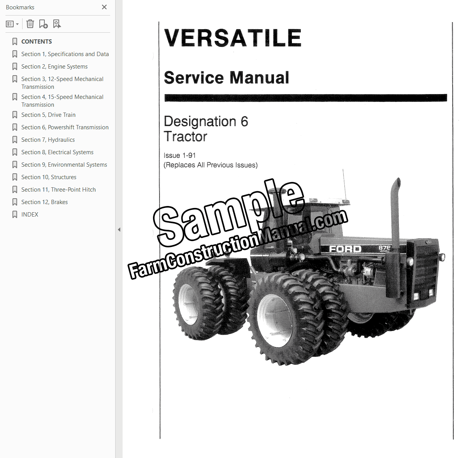Click the bookmark icon beside Section 5
This screenshot has width=476, height=458.
[x=15, y=115]
